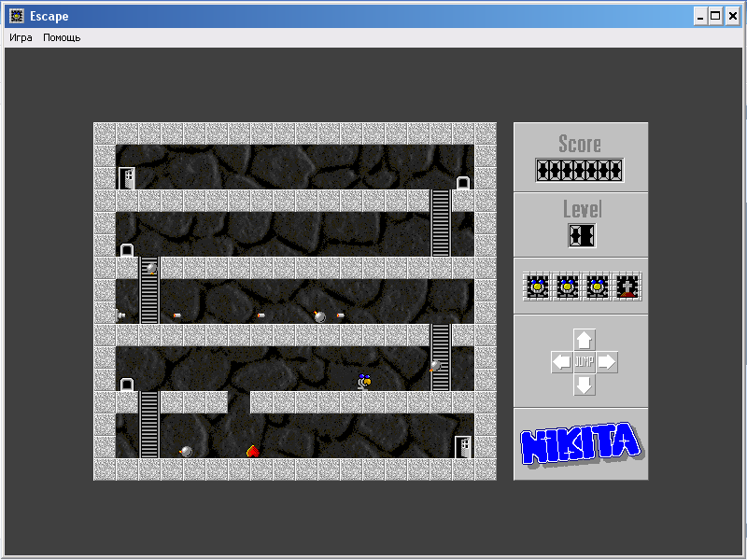Open the Игра menu

tap(21, 37)
